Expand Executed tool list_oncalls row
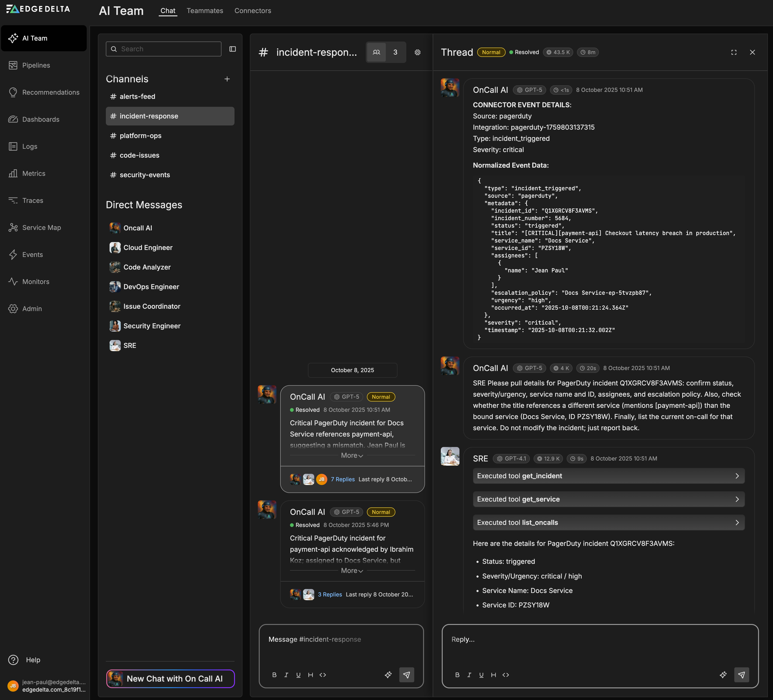This screenshot has height=700, width=773. [608, 522]
